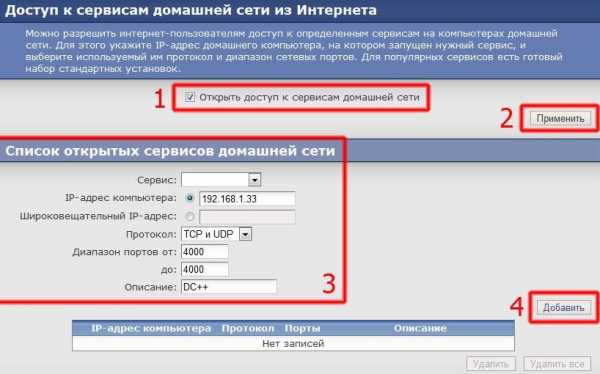Open the Протокол dropdown showing TCP и UDP
This screenshot has width=600, height=374.
point(216,234)
